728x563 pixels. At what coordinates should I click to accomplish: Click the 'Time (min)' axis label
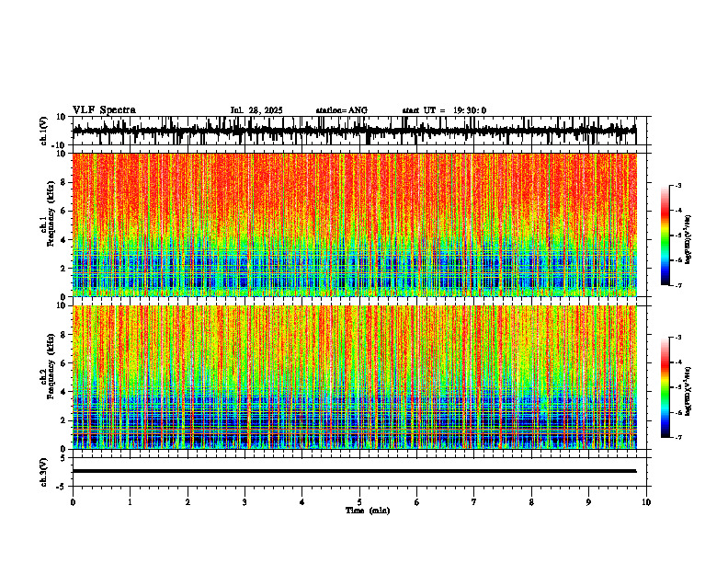(x=368, y=511)
